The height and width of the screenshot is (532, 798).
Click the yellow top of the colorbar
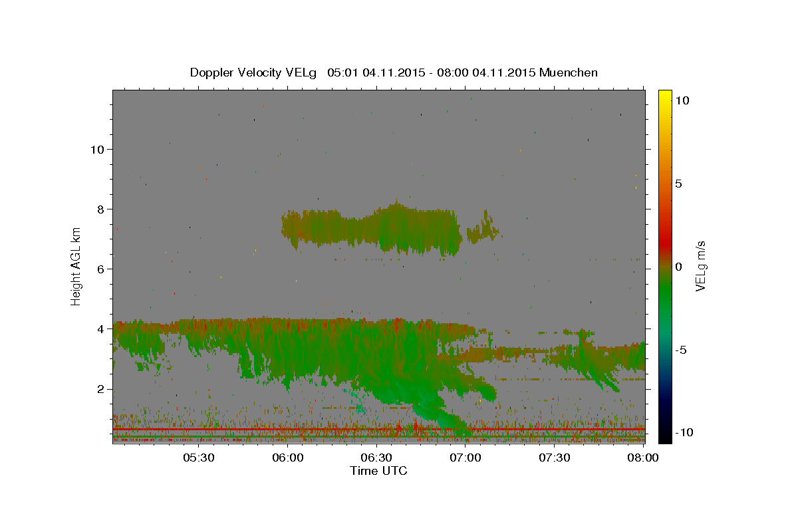tap(664, 96)
